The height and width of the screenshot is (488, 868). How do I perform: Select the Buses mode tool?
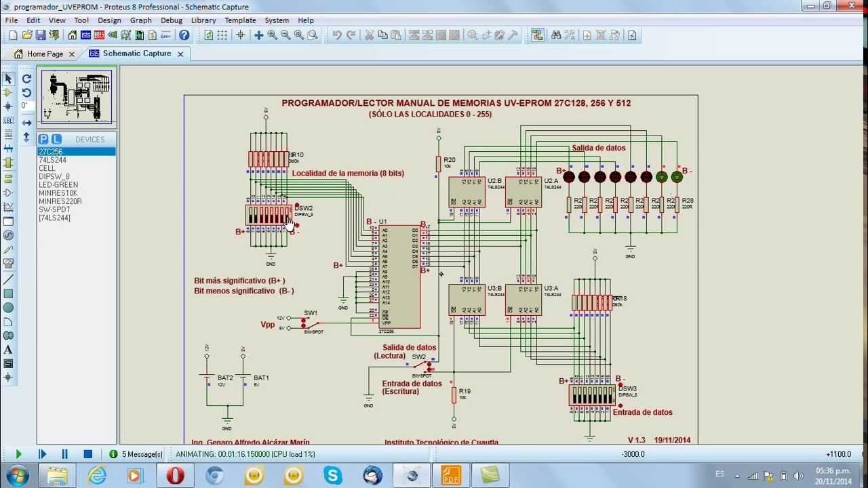(x=8, y=148)
